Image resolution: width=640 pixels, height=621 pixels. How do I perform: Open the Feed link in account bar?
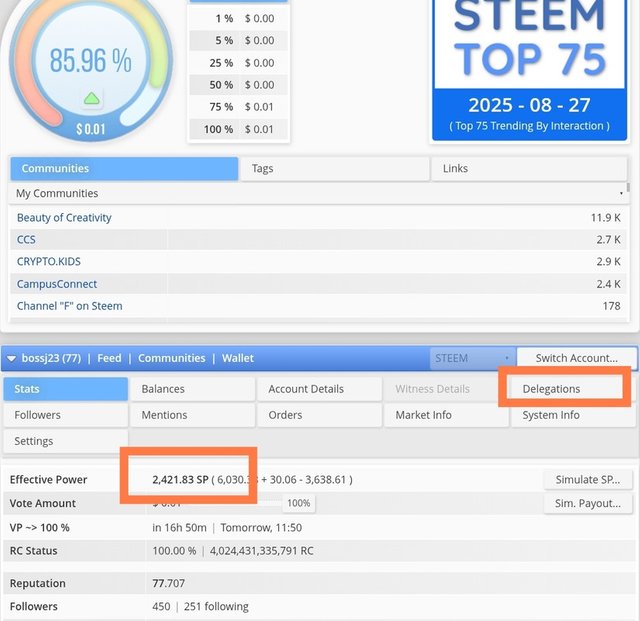109,358
